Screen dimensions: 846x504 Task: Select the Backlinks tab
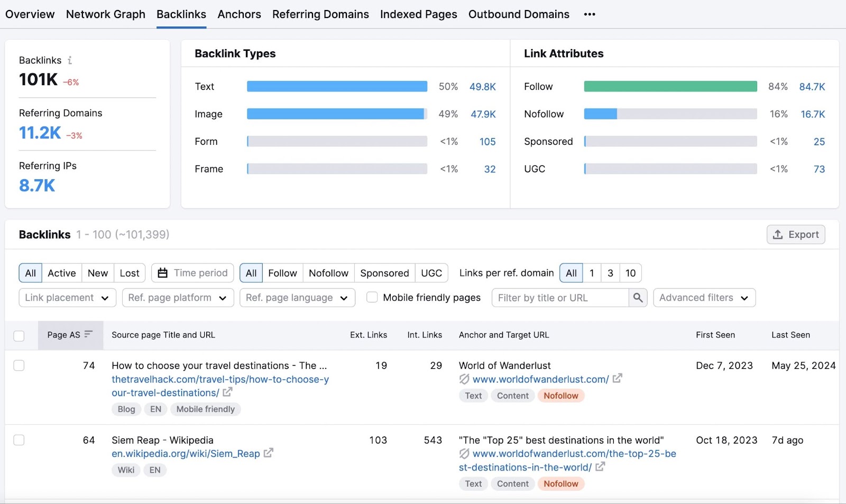(x=181, y=14)
